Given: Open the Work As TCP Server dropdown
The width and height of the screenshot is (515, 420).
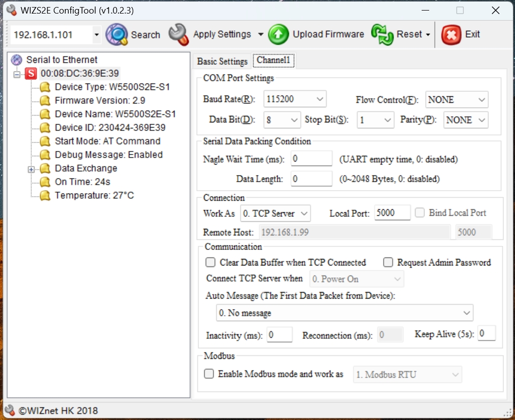Looking at the screenshot, I should (x=275, y=213).
